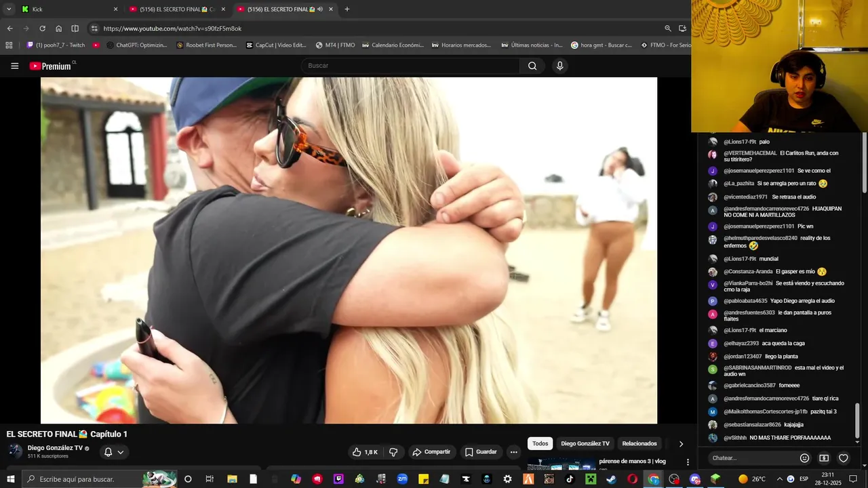The width and height of the screenshot is (868, 488).
Task: Open a new browser tab with plus
Action: coord(347,9)
